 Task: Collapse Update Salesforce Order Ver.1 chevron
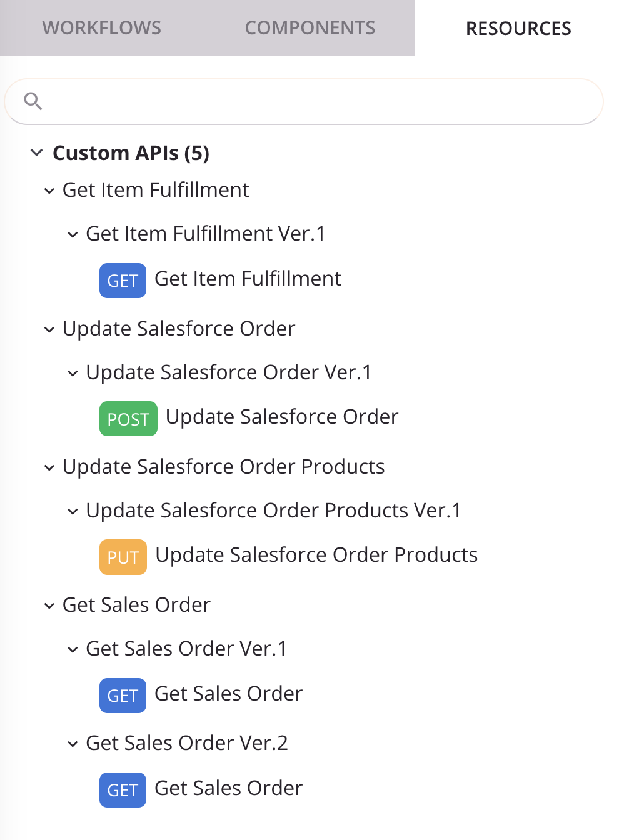(x=73, y=373)
